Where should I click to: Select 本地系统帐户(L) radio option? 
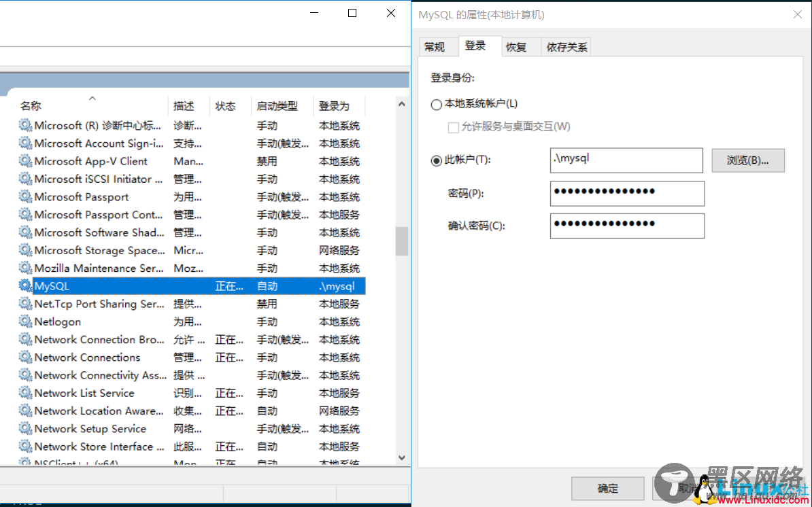(437, 105)
